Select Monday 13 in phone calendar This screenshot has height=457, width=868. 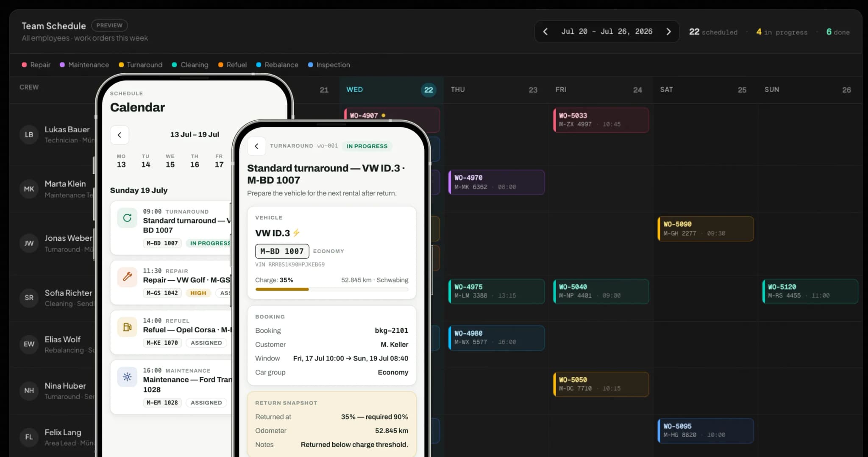pyautogui.click(x=121, y=161)
